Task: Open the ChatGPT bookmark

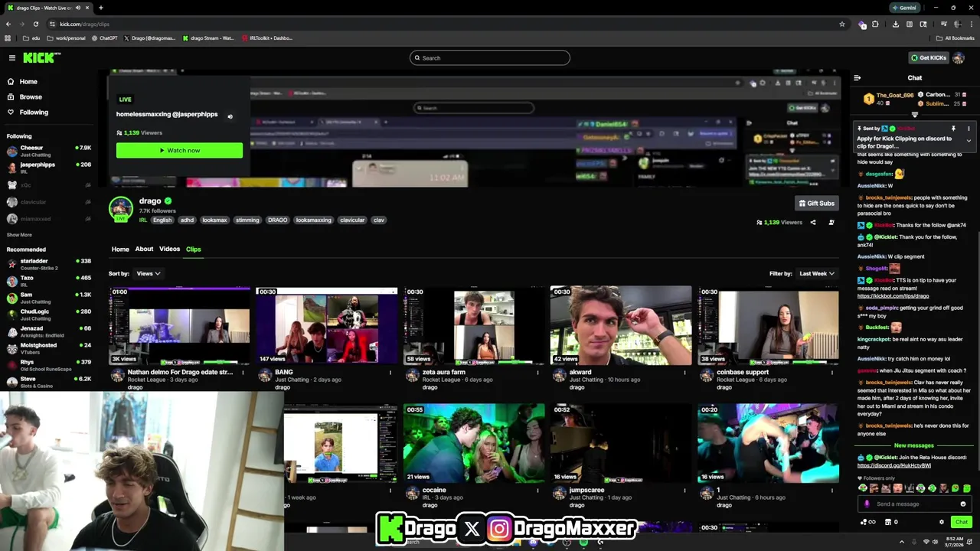Action: [105, 38]
